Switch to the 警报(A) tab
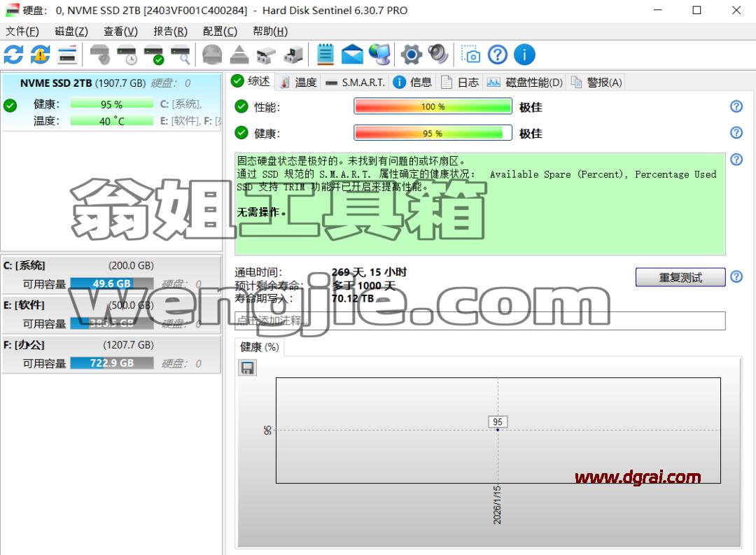 click(596, 83)
